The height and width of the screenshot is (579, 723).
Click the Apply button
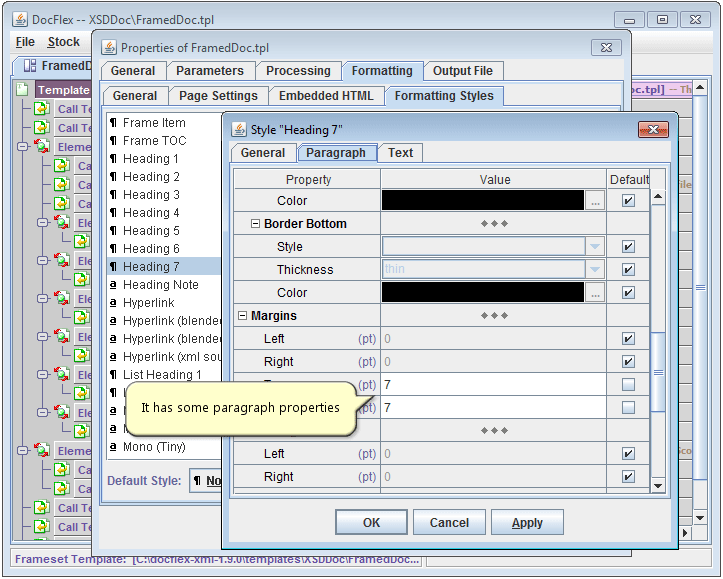point(527,523)
